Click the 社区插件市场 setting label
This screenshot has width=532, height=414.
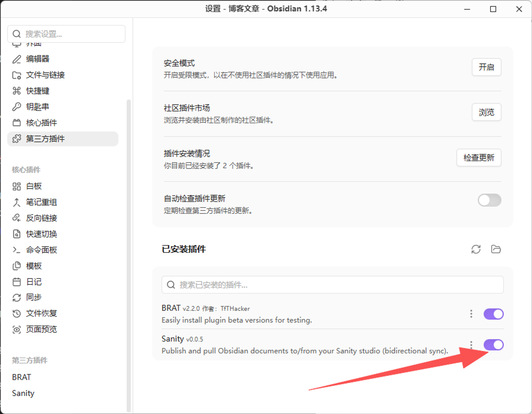[x=187, y=108]
